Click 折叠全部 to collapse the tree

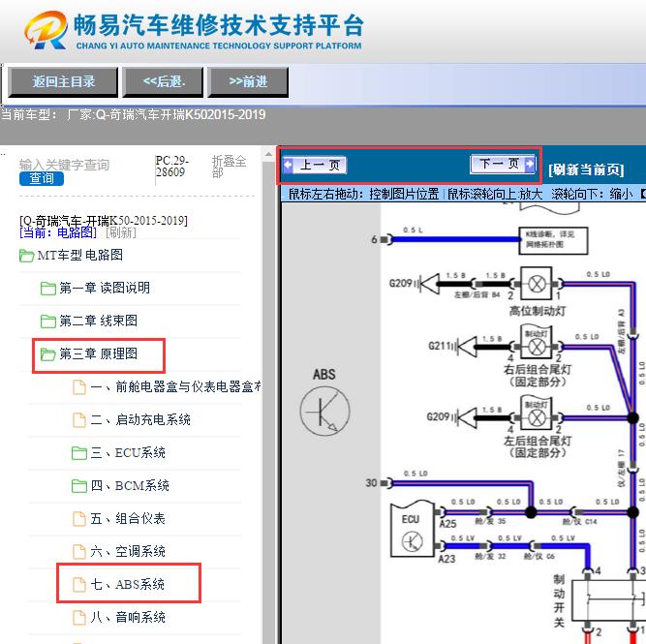(230, 167)
